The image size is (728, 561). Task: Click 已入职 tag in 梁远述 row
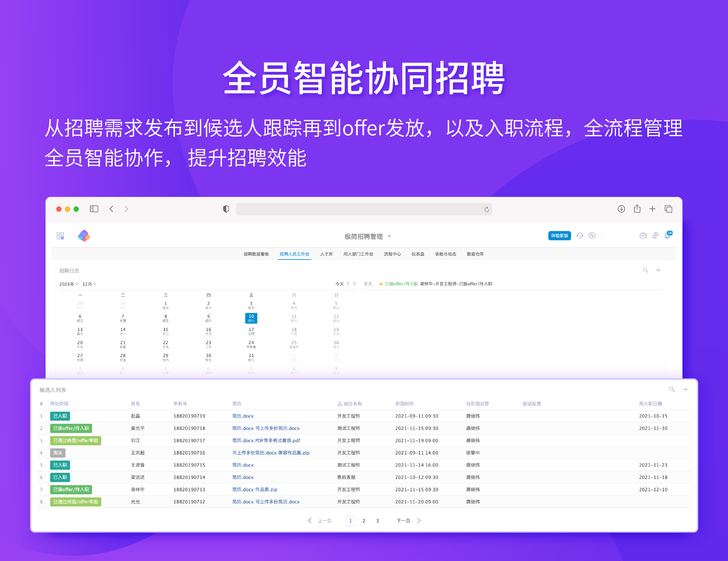pos(60,477)
